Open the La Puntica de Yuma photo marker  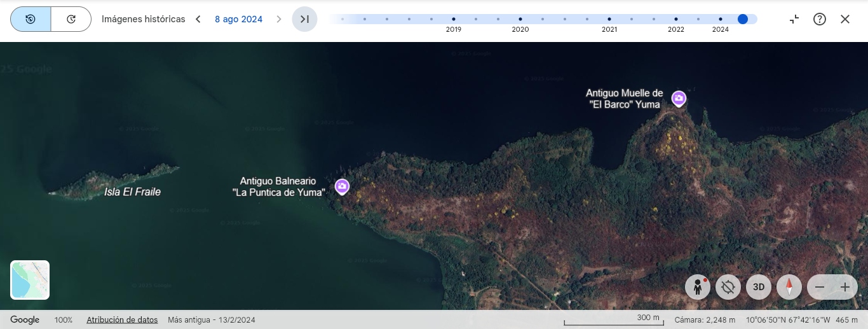tap(342, 186)
